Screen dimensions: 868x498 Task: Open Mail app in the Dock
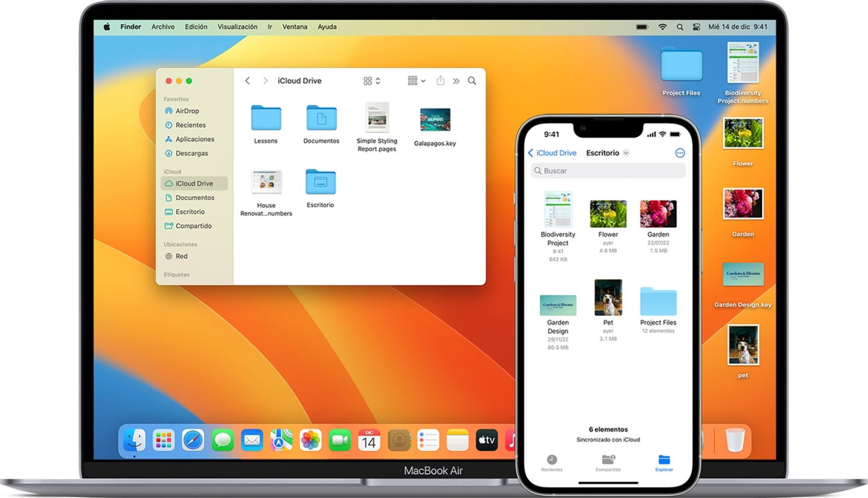[x=252, y=440]
